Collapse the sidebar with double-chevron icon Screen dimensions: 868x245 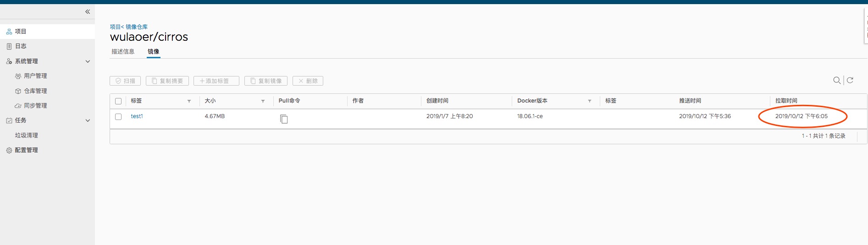[88, 11]
